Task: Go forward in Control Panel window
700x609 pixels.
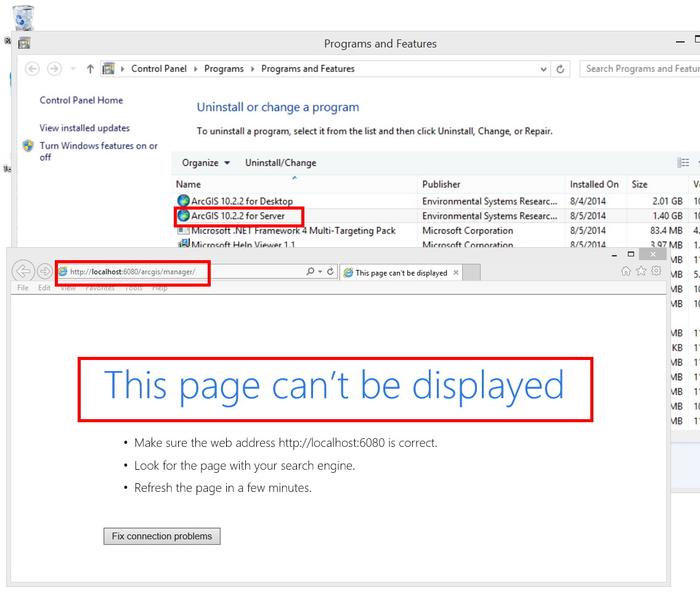Action: 54,69
